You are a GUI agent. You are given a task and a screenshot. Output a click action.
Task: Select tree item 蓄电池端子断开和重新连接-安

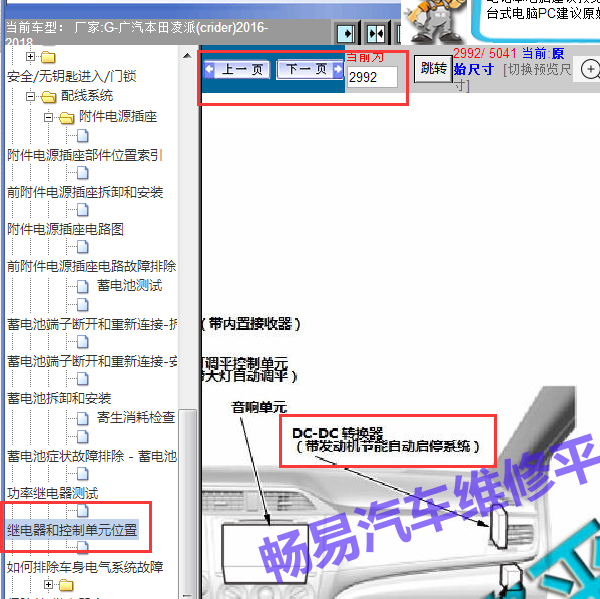coord(92,361)
